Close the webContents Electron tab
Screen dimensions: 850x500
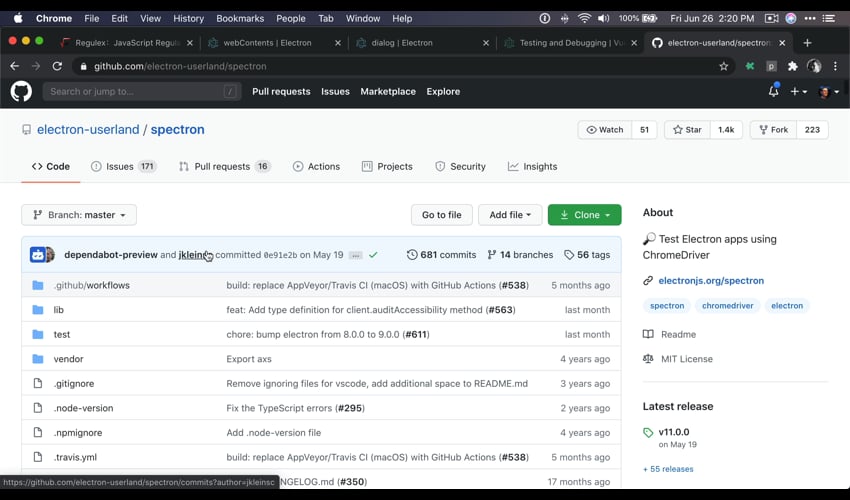point(338,43)
